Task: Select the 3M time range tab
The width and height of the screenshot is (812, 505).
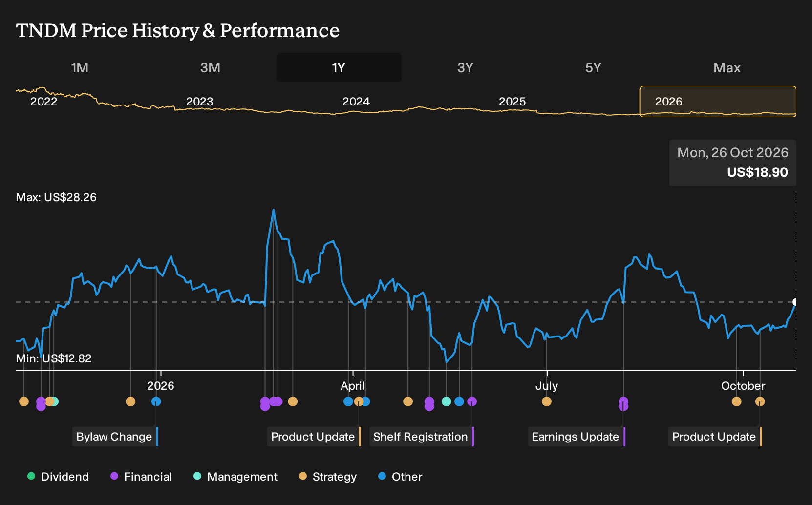Action: coord(210,67)
